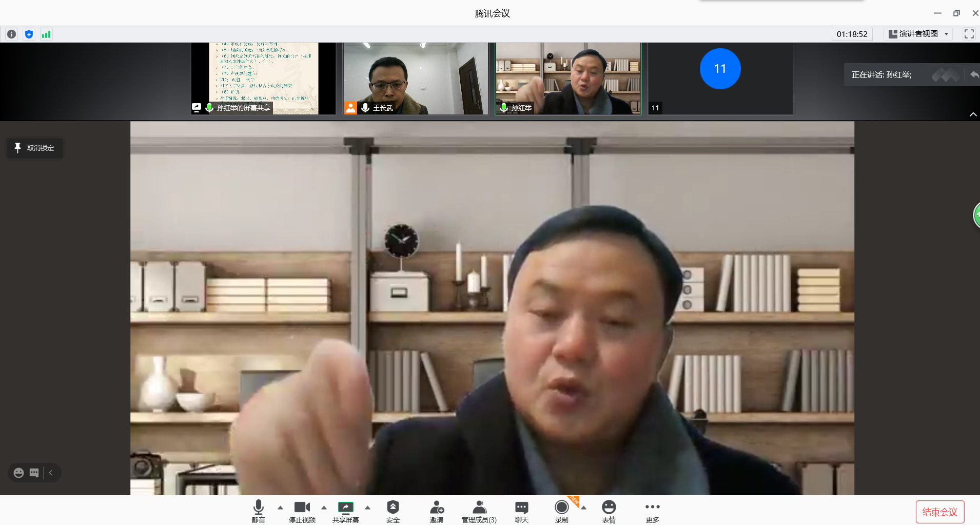
Task: Toggle camera with 停止视频
Action: [x=302, y=511]
